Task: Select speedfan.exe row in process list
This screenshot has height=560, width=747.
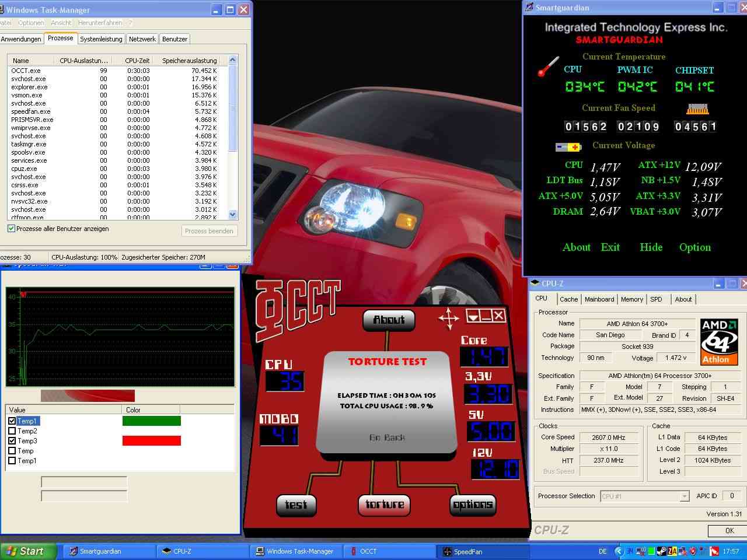Action: tap(117, 111)
